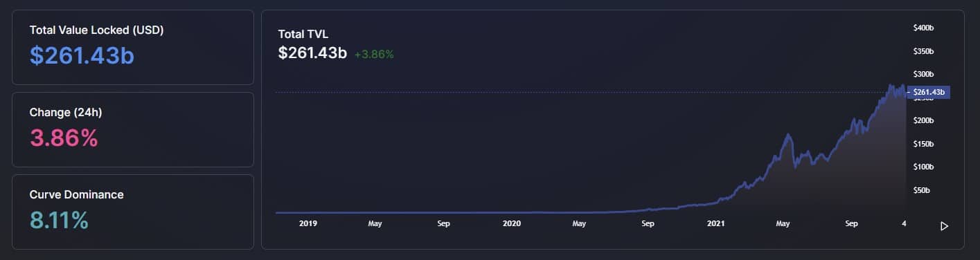This screenshot has height=260, width=980.
Task: Select the $261.43b current value tag on axis
Action: tap(929, 92)
